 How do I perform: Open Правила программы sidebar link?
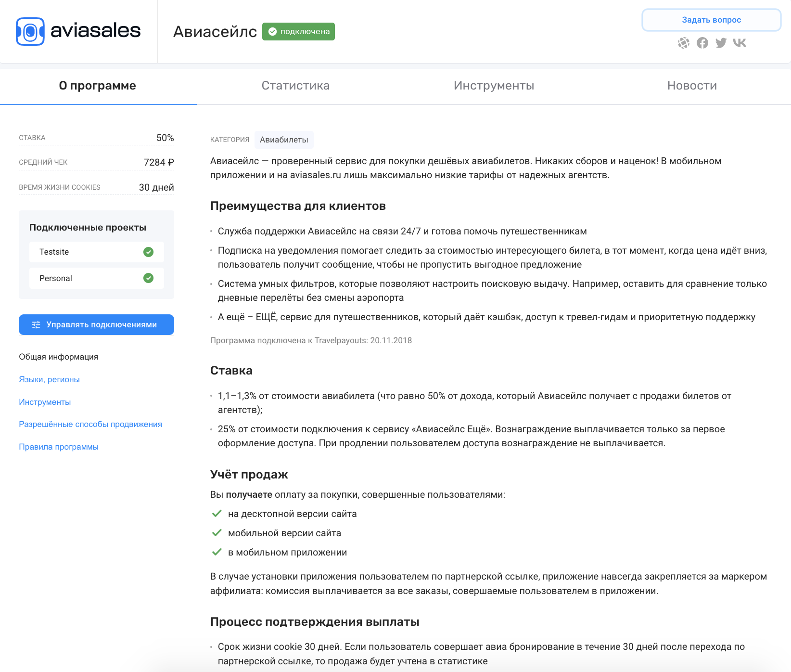click(59, 447)
